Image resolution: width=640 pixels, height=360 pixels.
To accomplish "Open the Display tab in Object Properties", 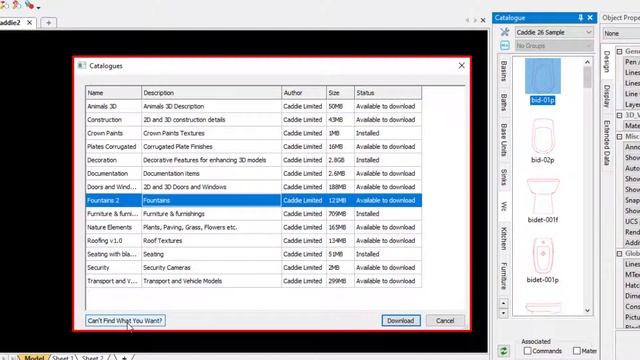I will point(607,96).
